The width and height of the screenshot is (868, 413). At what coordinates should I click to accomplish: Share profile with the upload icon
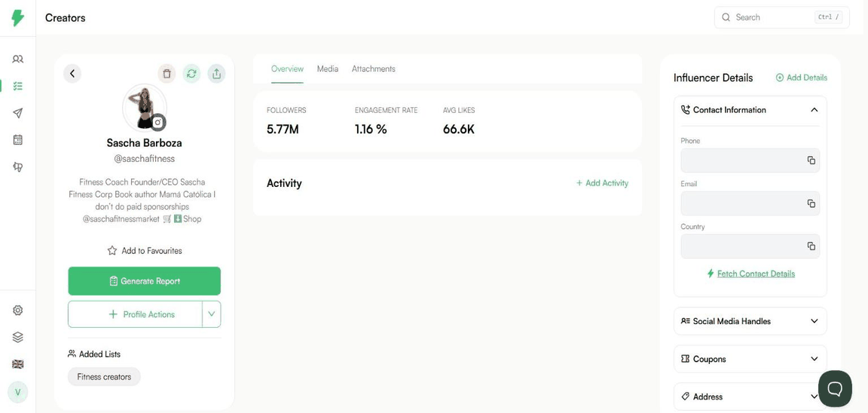click(216, 74)
